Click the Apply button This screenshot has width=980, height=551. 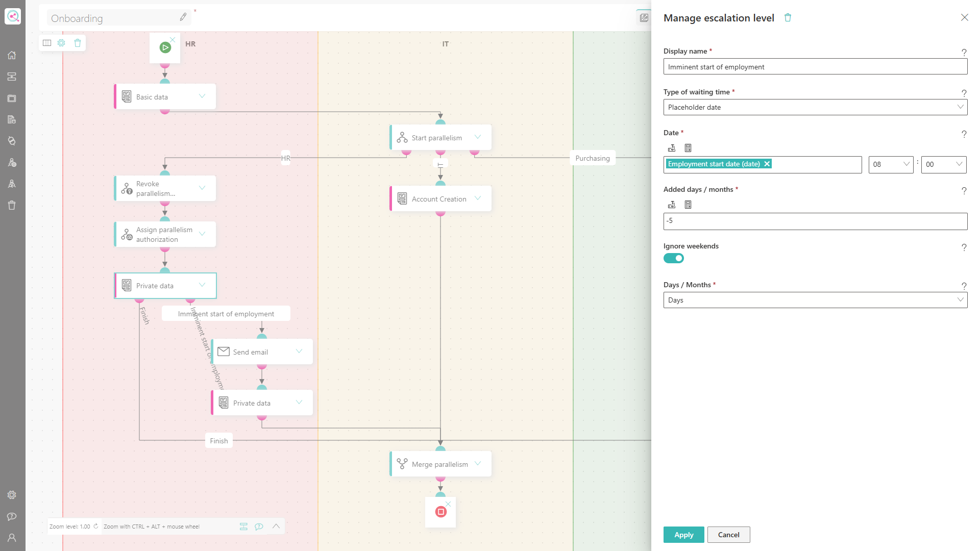683,535
